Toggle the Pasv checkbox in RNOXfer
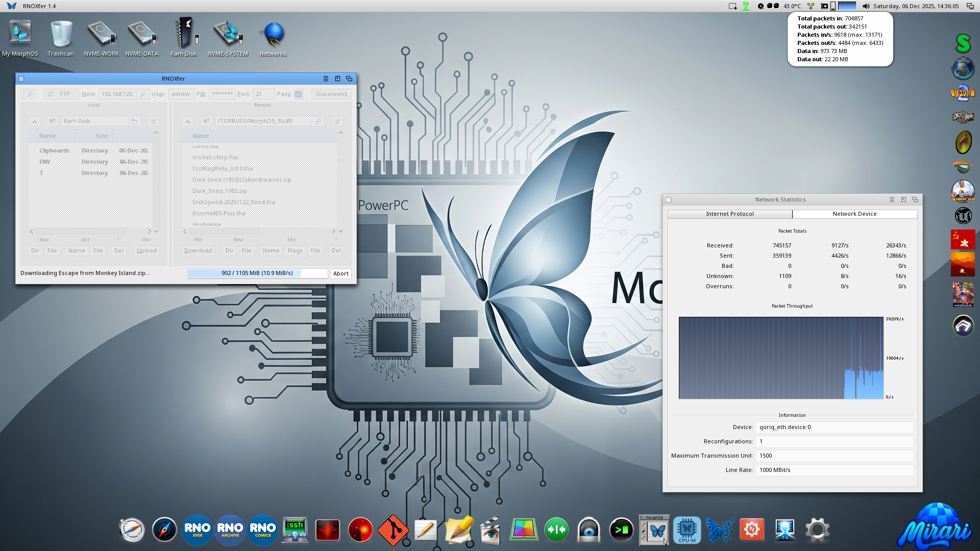The image size is (980, 551). [x=299, y=94]
